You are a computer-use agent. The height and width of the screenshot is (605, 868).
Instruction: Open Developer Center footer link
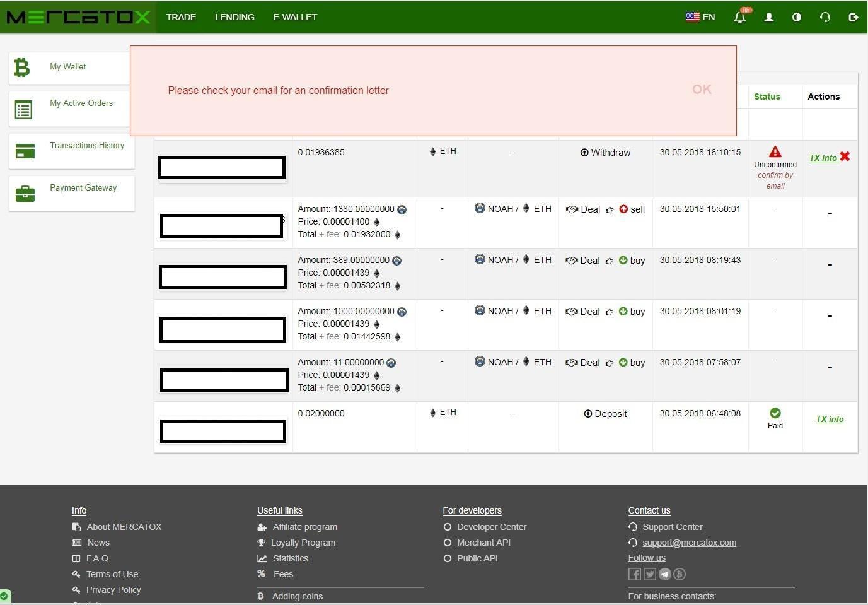pyautogui.click(x=492, y=527)
